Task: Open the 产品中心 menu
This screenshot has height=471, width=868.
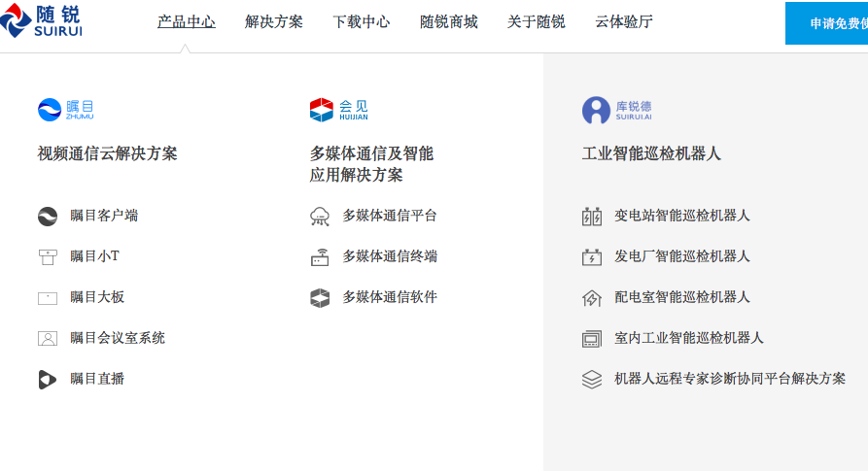Action: [x=186, y=22]
